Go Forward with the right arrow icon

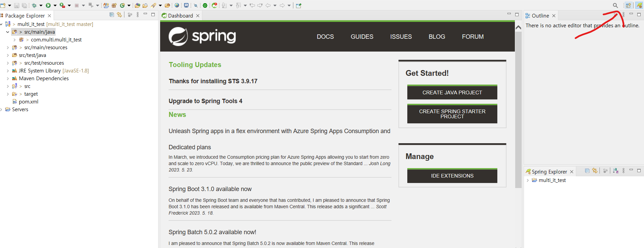[x=282, y=5]
